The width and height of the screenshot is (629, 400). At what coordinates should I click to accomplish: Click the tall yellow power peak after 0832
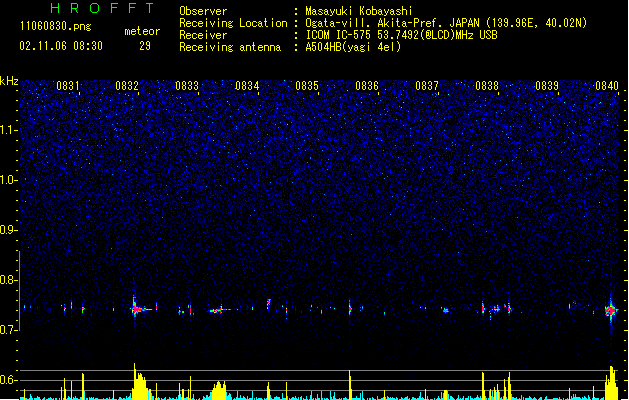coord(139,381)
